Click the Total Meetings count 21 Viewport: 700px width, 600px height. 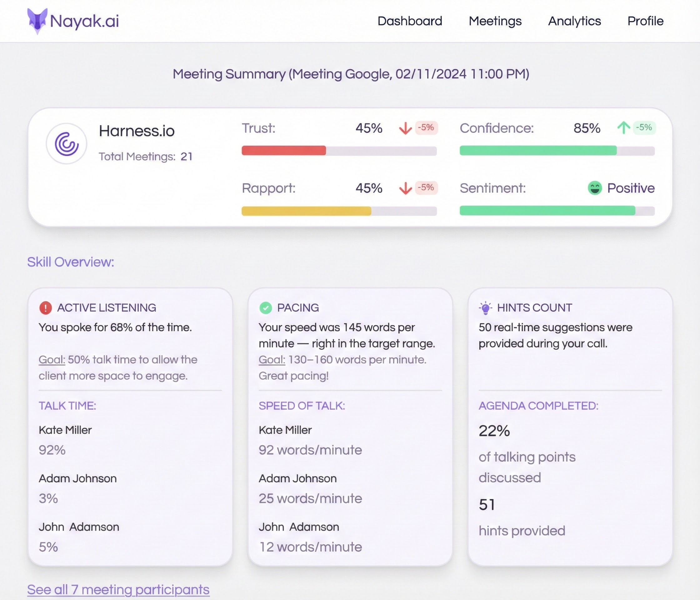[187, 157]
